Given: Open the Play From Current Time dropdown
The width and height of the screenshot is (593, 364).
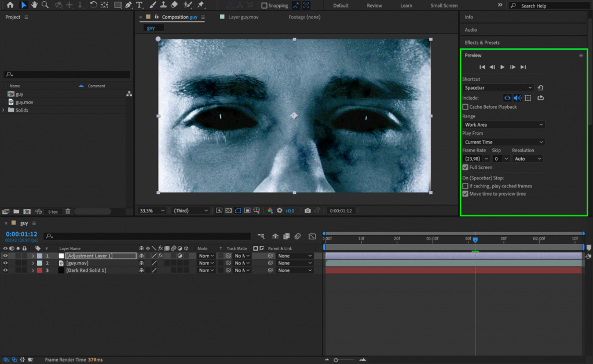Looking at the screenshot, I should [503, 142].
